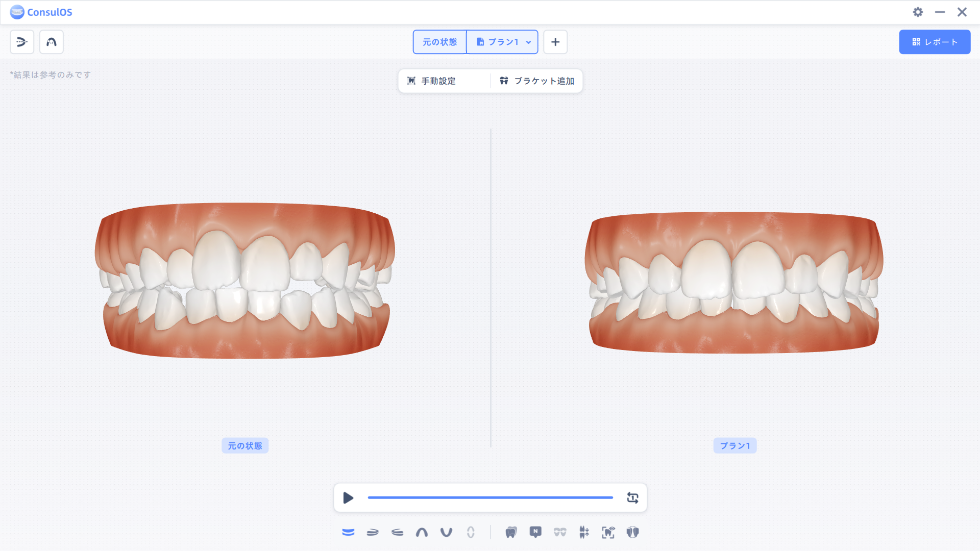
Task: Click the animation progress slider
Action: (x=490, y=497)
